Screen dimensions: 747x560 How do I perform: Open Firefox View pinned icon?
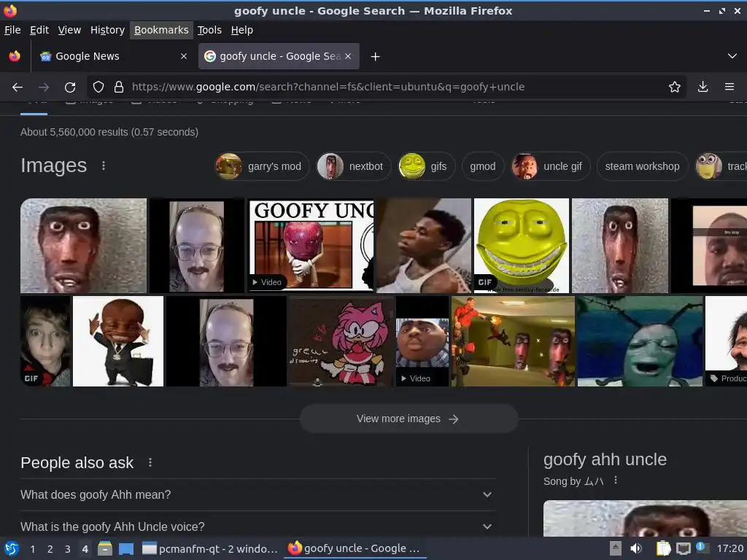15,56
